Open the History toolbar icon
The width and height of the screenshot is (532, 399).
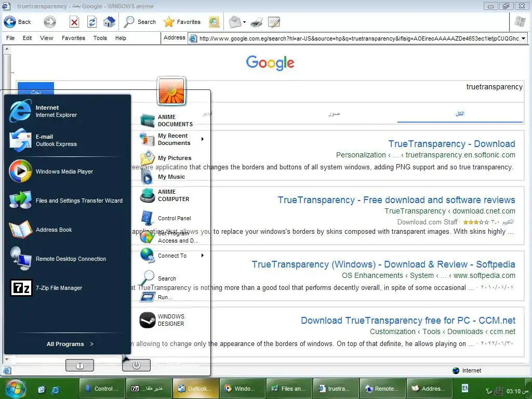coord(214,22)
